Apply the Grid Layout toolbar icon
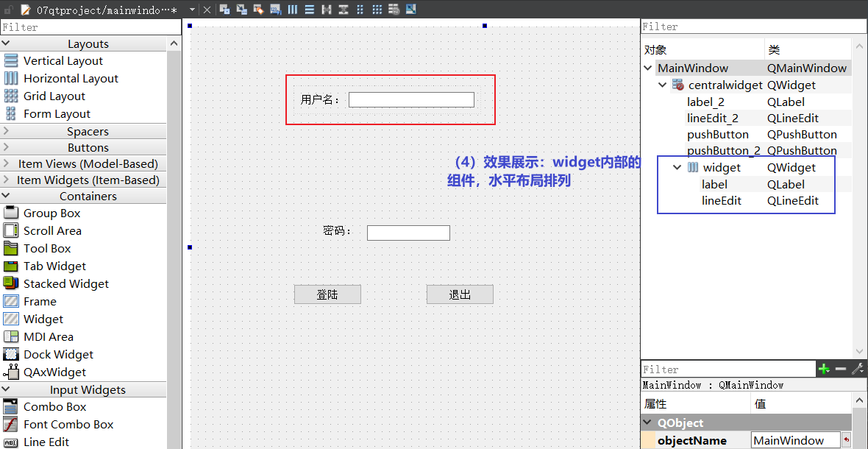The width and height of the screenshot is (868, 449). [377, 9]
